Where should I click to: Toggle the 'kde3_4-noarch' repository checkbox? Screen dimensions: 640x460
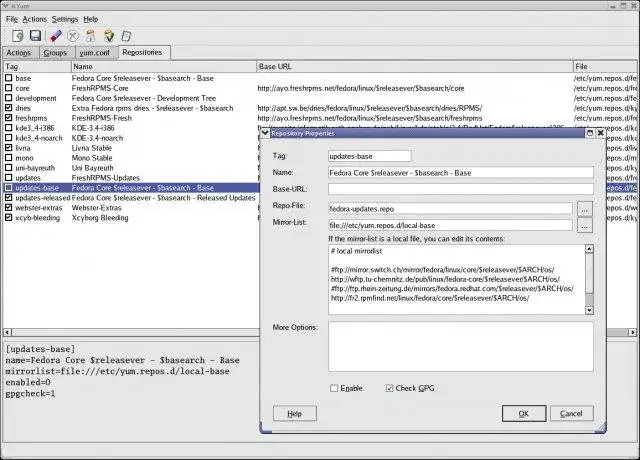9,138
